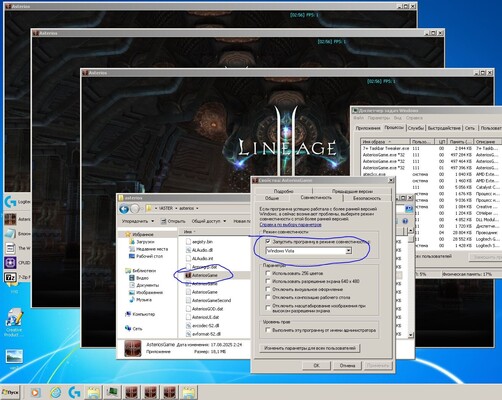Open Task Manager Службы tab
502x400 pixels.
tap(416, 128)
